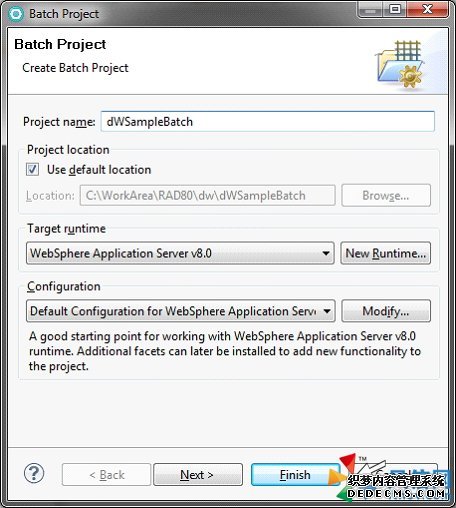
Task: Click the Location path field
Action: [x=207, y=195]
